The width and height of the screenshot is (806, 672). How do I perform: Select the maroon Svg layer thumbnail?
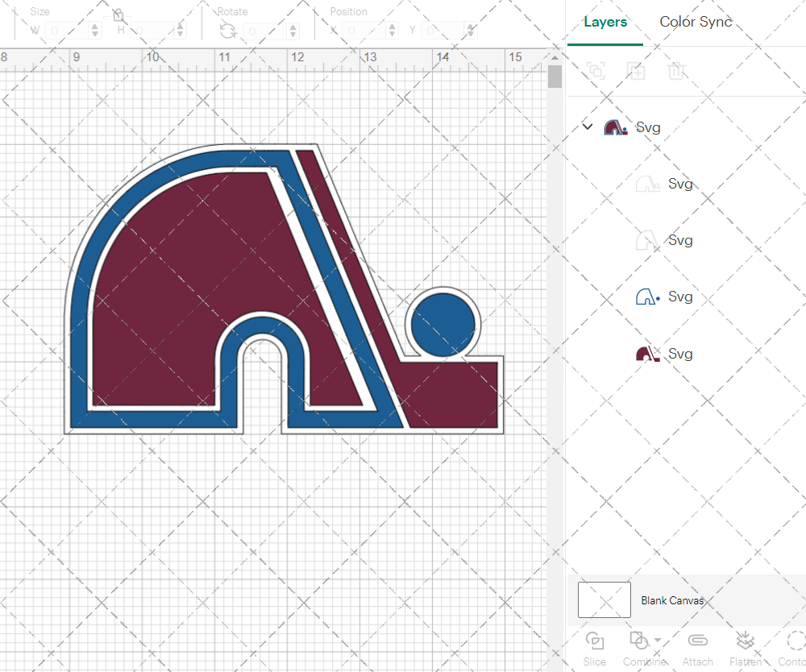[648, 354]
